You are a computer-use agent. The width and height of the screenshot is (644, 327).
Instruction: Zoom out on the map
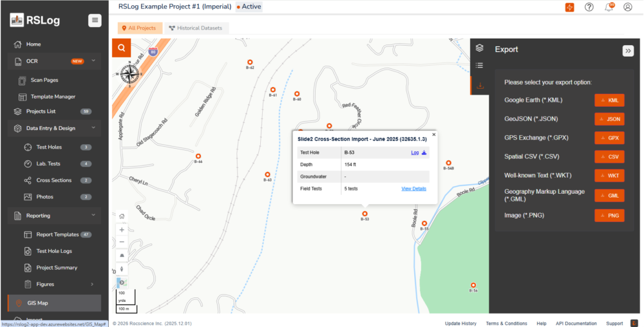[x=122, y=241]
